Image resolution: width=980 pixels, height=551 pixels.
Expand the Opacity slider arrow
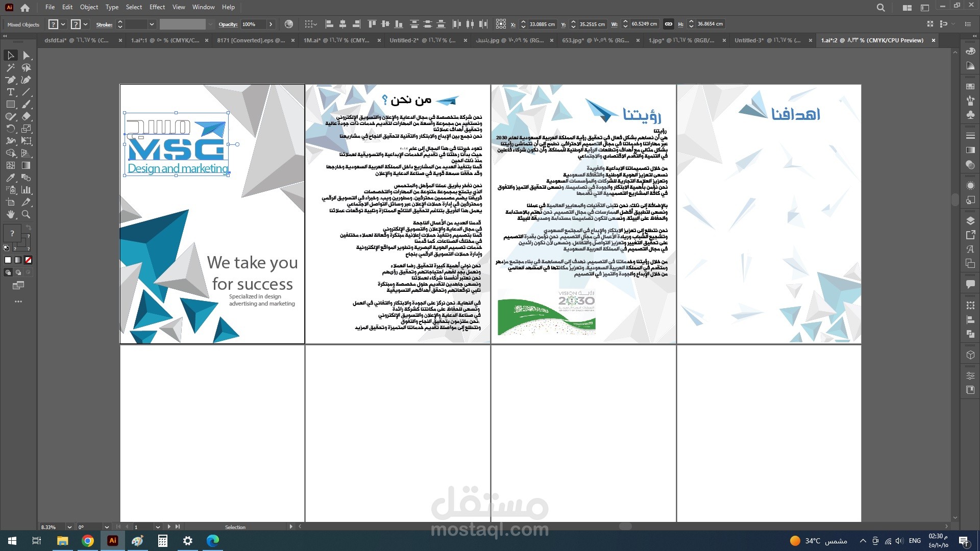[271, 24]
